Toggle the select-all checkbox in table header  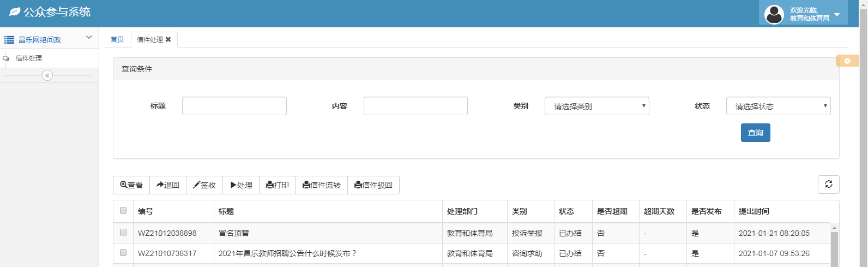click(x=123, y=210)
